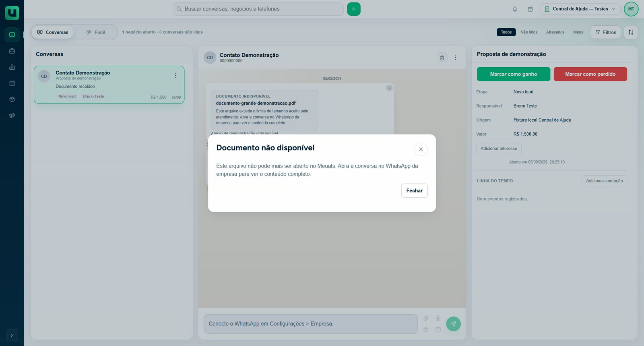
Task: Open the bar chart reports icon
Action: 12,67
